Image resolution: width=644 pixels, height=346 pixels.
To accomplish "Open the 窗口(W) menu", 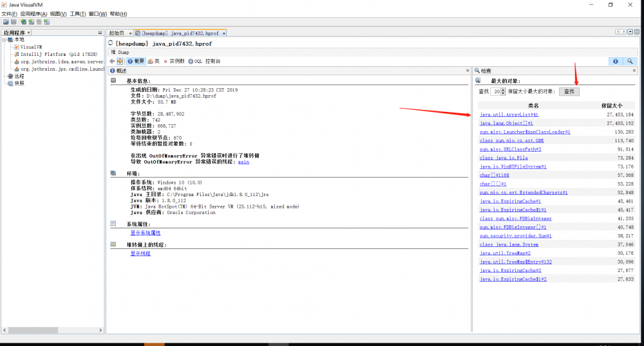I will [98, 14].
